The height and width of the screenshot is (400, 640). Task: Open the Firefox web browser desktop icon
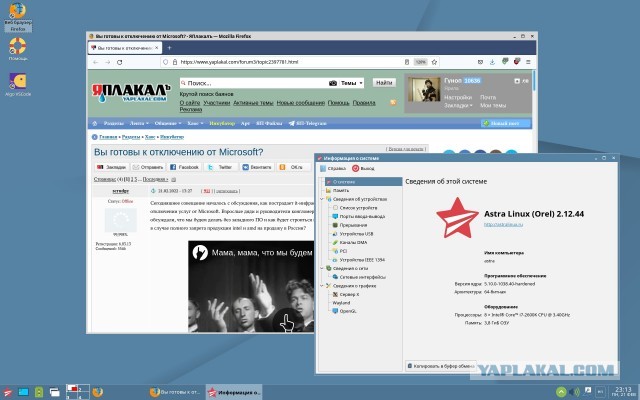tap(18, 17)
